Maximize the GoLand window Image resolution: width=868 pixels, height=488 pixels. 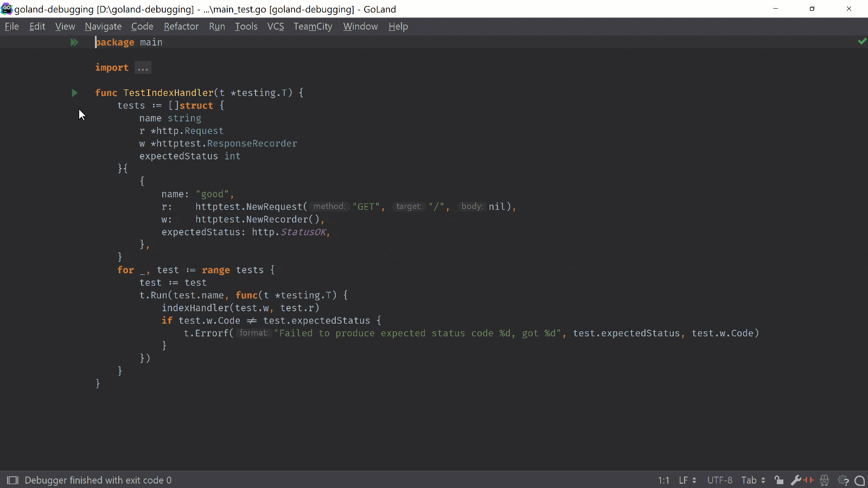point(812,9)
